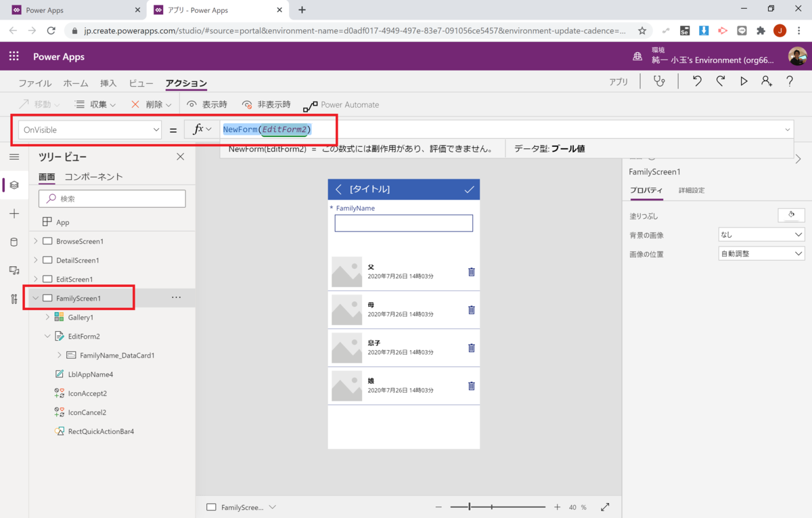Screen dimensions: 812x518
Task: Open FamilyScreen1 more options ellipsis
Action: point(176,298)
